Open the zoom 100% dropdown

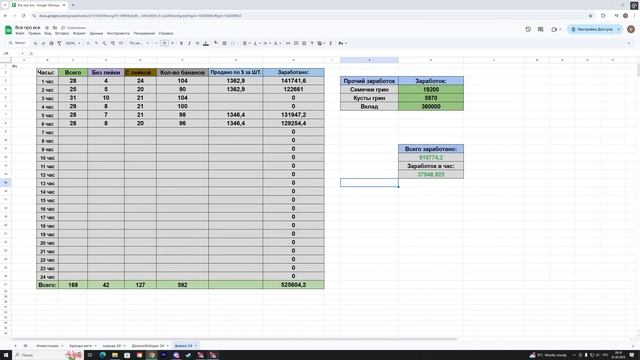point(73,43)
